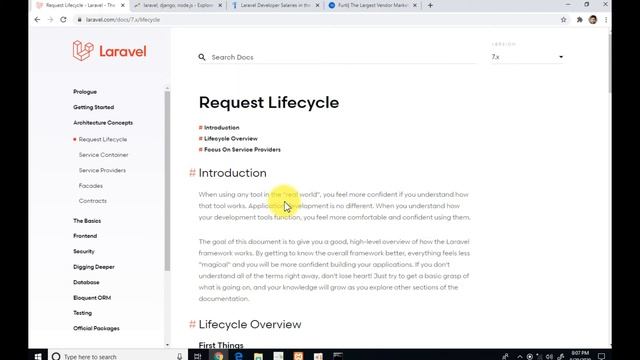
Task: Open a new browser tab
Action: coord(430,5)
